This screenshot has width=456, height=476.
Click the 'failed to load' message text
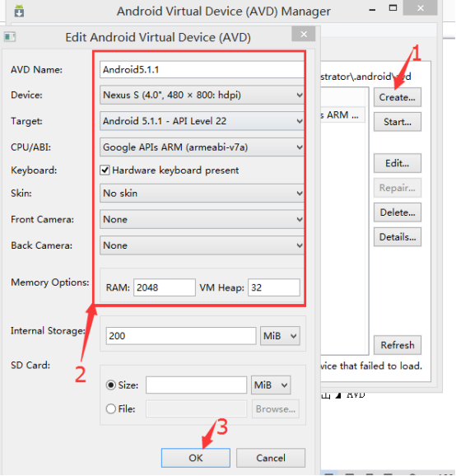click(x=371, y=366)
